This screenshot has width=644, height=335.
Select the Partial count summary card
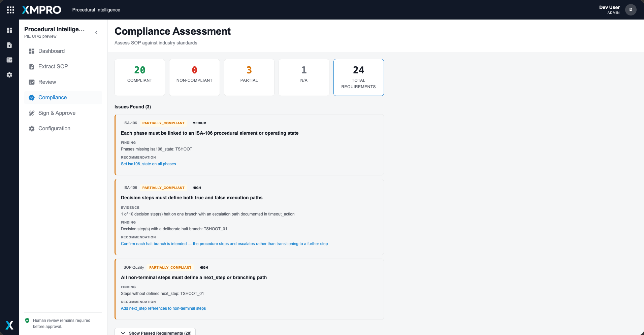pyautogui.click(x=249, y=77)
